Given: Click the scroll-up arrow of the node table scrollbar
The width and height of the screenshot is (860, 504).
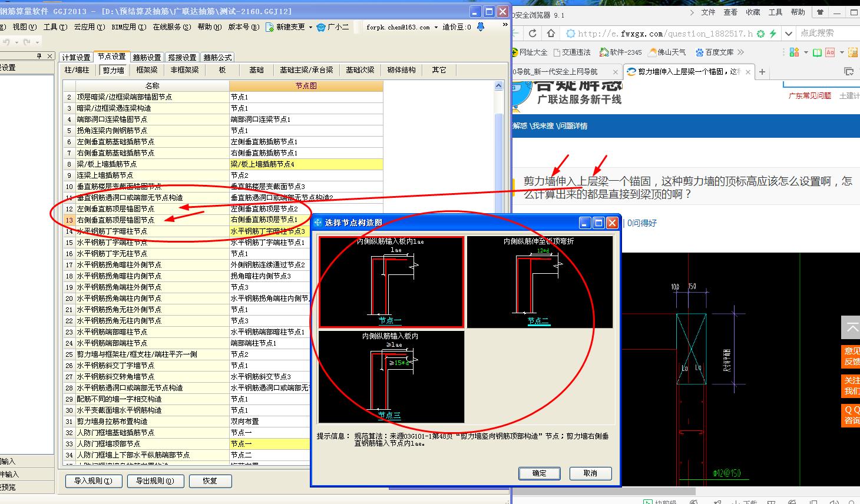Looking at the screenshot, I should 499,86.
